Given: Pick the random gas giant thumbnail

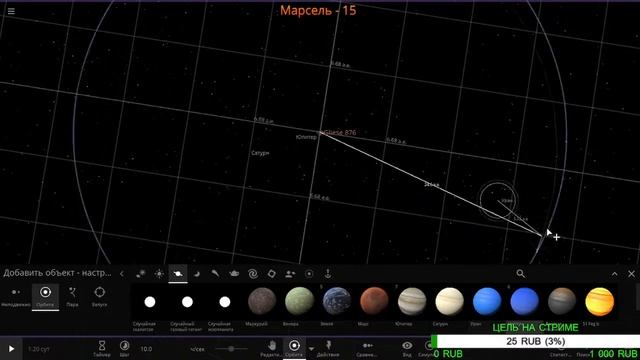Looking at the screenshot, I should pyautogui.click(x=187, y=302).
